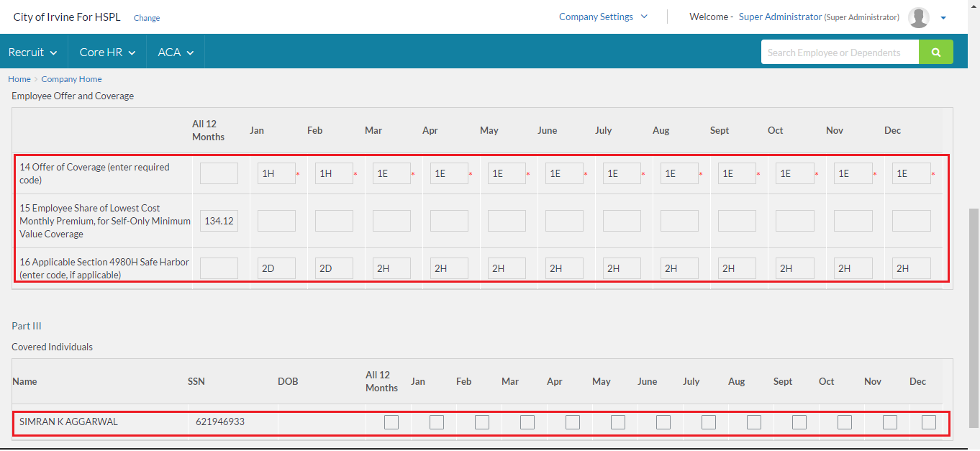Select the SIMRAN K AGGARWAL name cell
This screenshot has height=451, width=980.
click(x=68, y=422)
